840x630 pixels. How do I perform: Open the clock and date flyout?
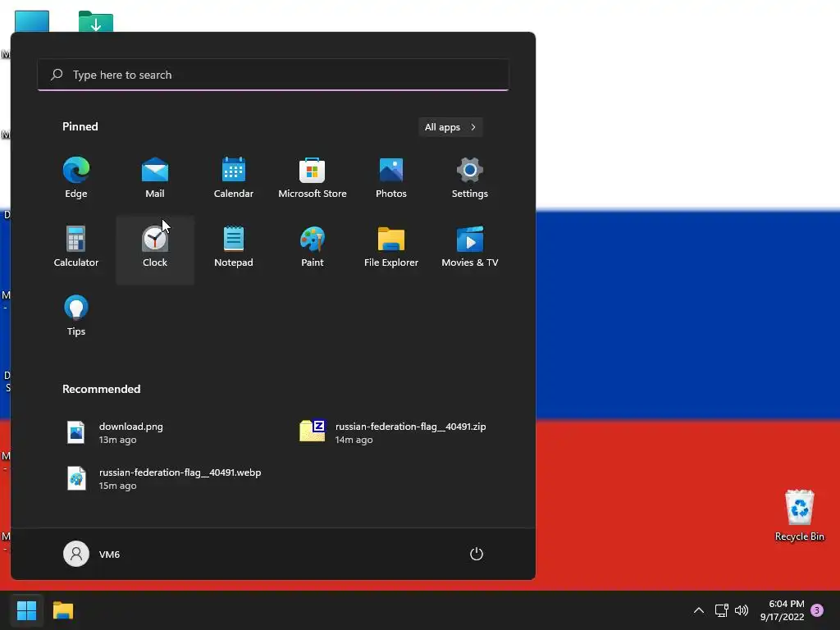pyautogui.click(x=782, y=610)
